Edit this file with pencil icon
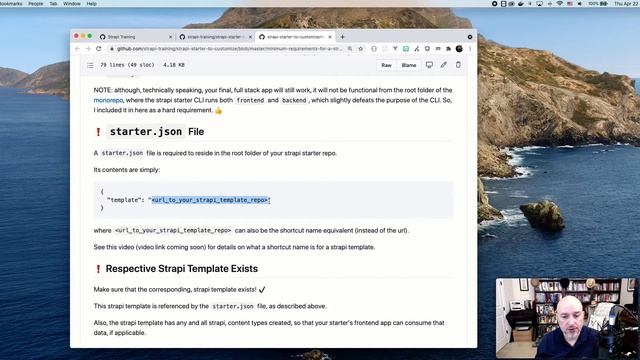Viewport: 640px width, 360px height. 444,65
